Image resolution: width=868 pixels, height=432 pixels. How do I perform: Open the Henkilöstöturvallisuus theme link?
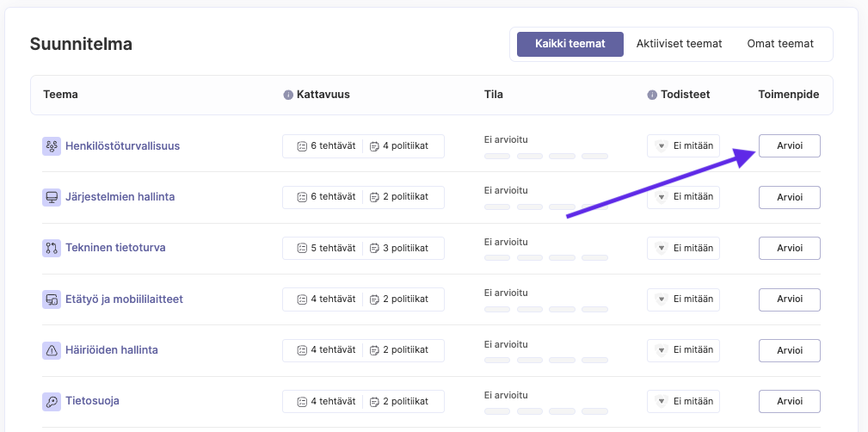[122, 146]
